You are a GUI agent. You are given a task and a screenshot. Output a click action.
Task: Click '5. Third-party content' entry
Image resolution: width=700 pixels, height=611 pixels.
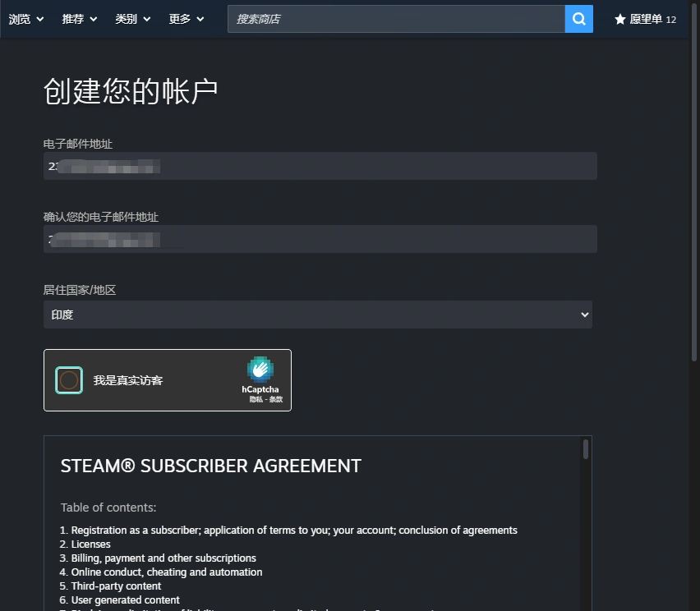coord(110,586)
